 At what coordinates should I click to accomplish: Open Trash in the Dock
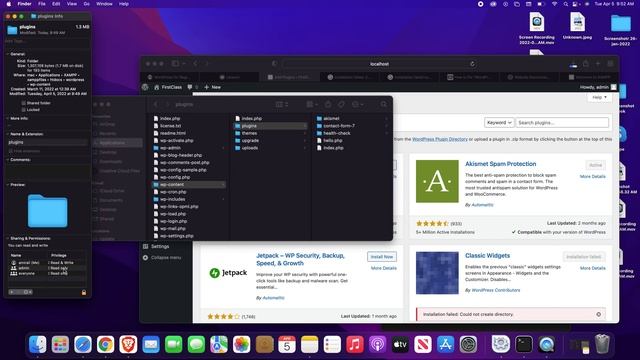point(602,344)
